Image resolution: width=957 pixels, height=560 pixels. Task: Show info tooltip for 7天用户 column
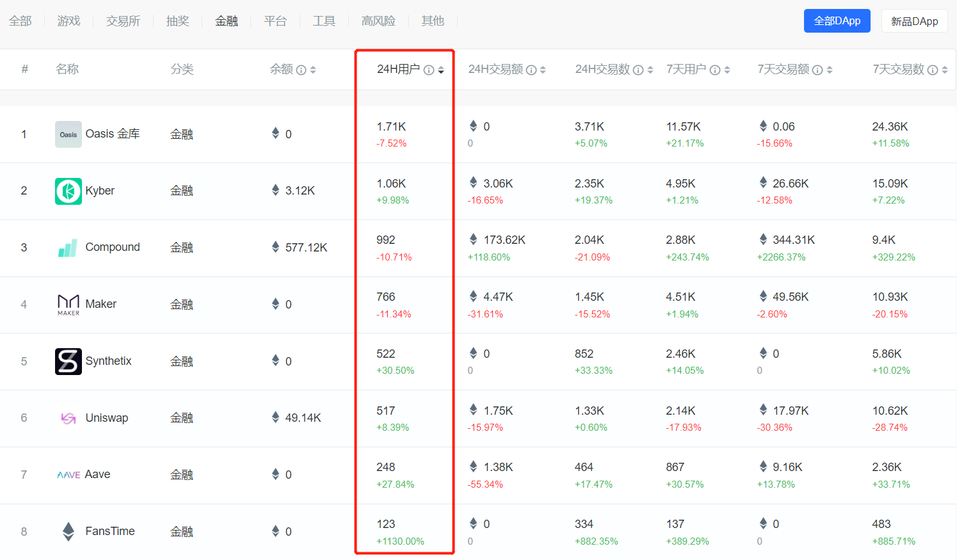[x=715, y=70]
